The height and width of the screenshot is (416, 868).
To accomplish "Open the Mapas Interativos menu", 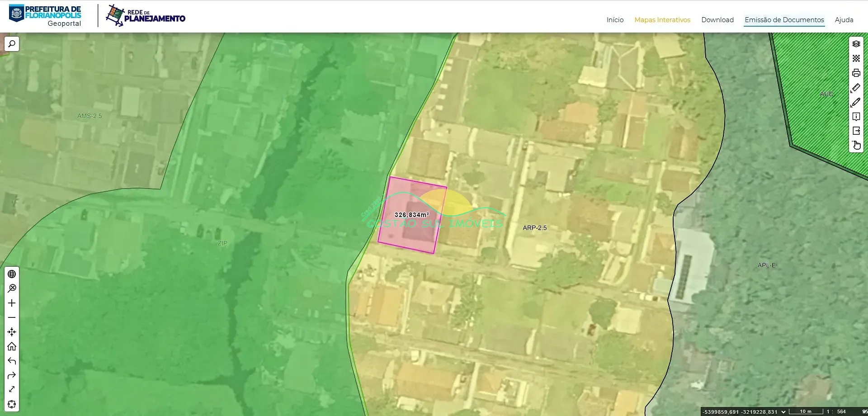I will pyautogui.click(x=662, y=20).
